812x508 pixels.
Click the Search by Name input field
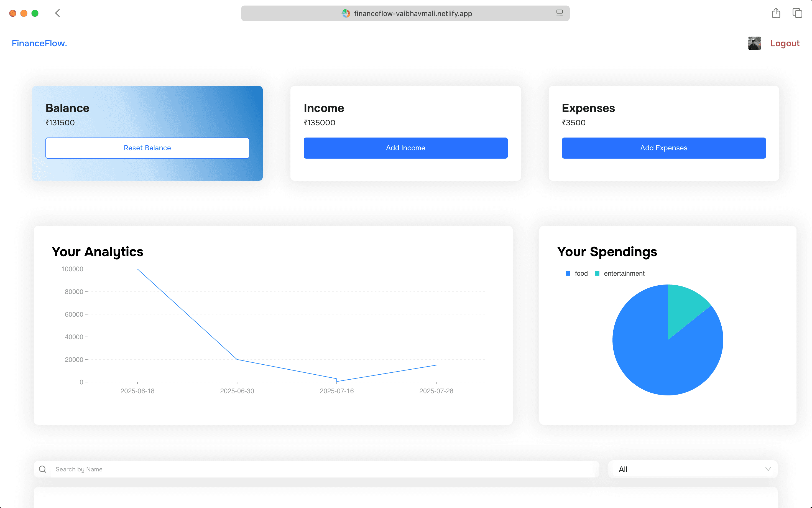(201, 469)
